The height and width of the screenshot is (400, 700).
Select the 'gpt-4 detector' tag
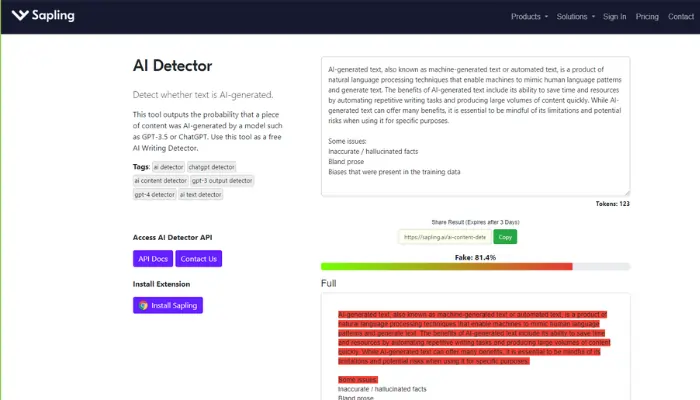pyautogui.click(x=154, y=195)
